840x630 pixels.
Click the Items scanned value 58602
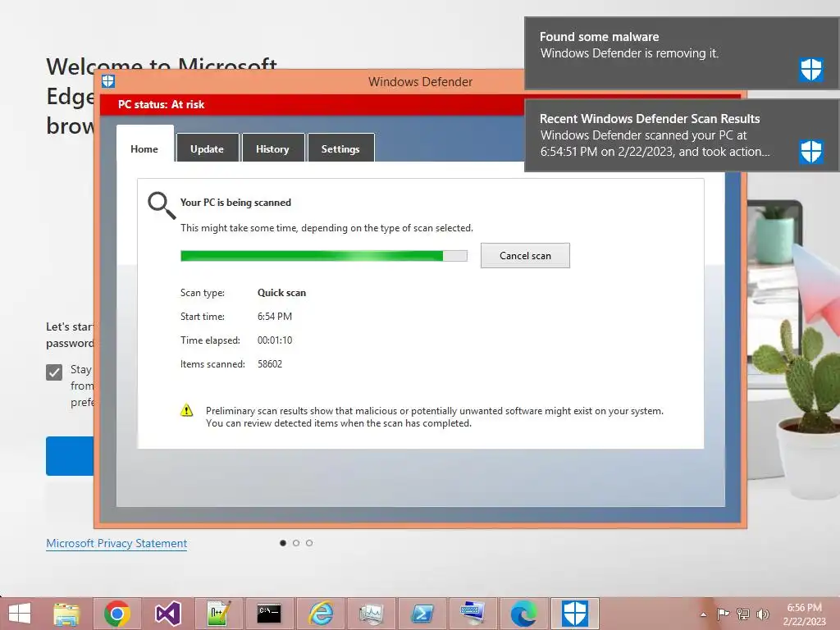tap(270, 363)
